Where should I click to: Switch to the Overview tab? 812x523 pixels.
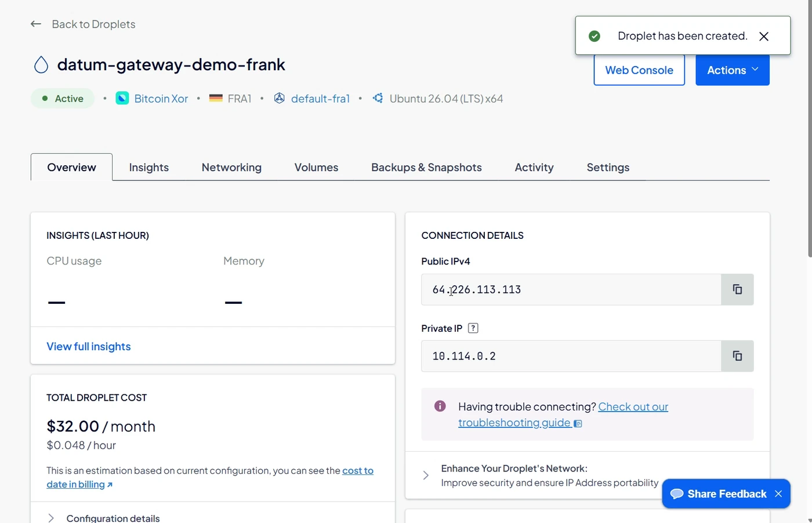[x=71, y=167]
